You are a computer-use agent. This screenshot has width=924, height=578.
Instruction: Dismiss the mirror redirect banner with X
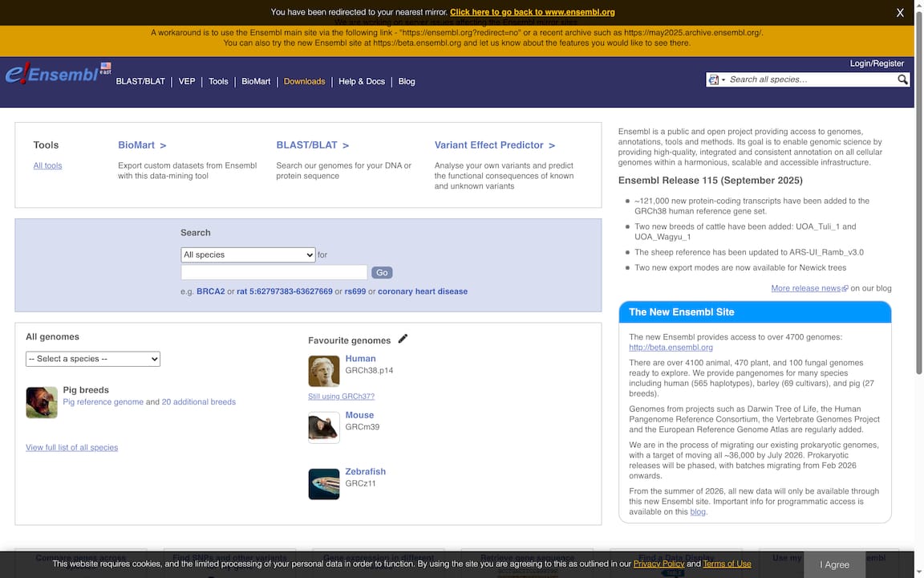pos(900,13)
